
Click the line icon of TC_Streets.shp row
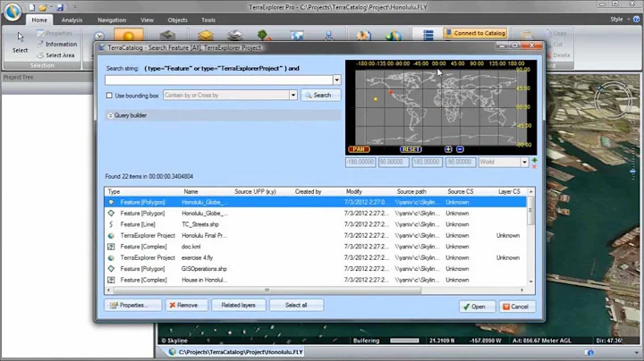pos(111,224)
